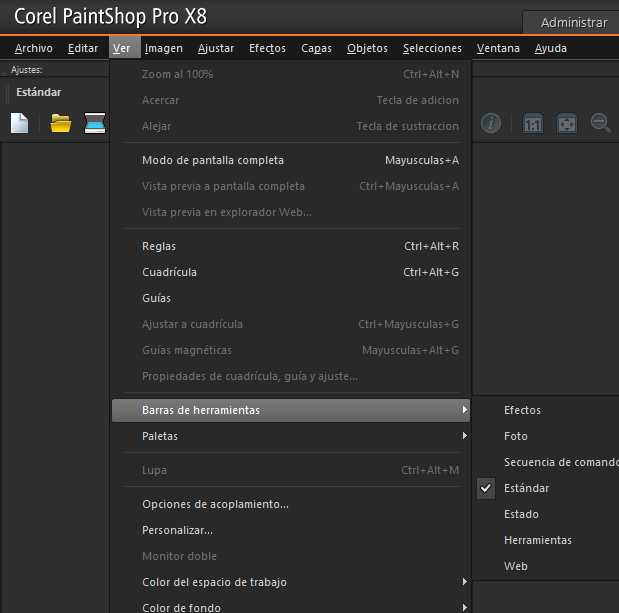Image resolution: width=619 pixels, height=613 pixels.
Task: Click the Open folder icon
Action: pos(61,123)
